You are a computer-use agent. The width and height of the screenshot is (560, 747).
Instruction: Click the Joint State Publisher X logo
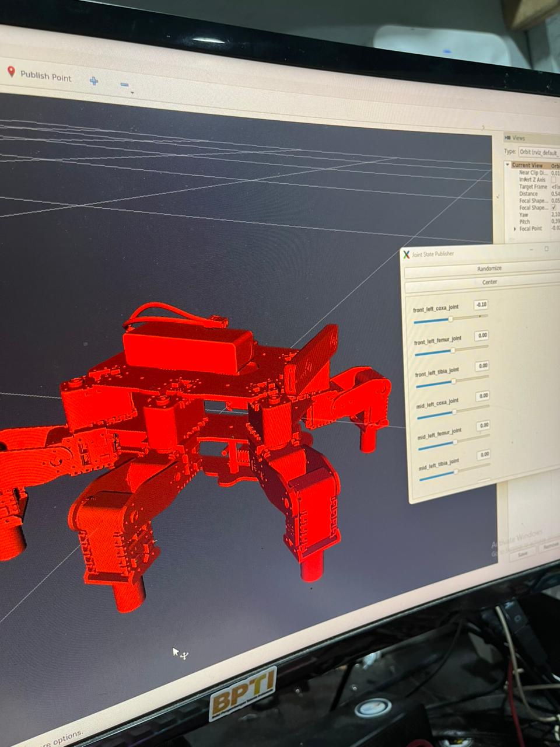coord(407,254)
